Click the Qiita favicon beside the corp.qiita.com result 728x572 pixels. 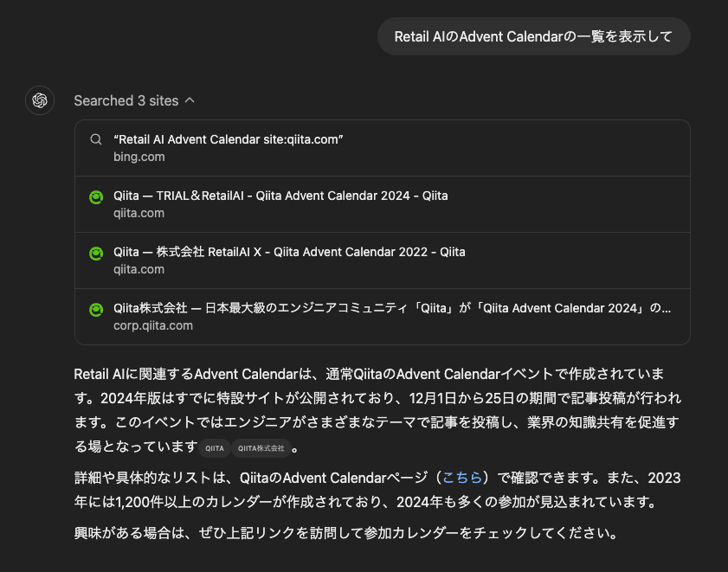point(97,309)
